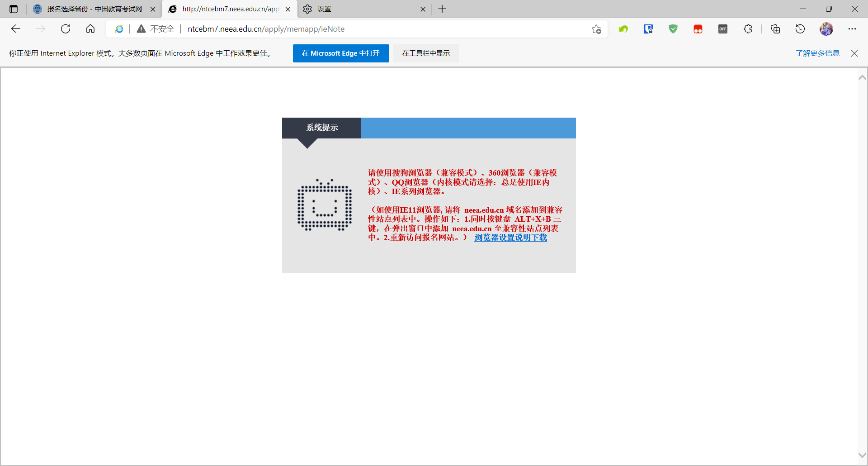868x466 pixels.
Task: Open Settings and more menu
Action: 852,29
